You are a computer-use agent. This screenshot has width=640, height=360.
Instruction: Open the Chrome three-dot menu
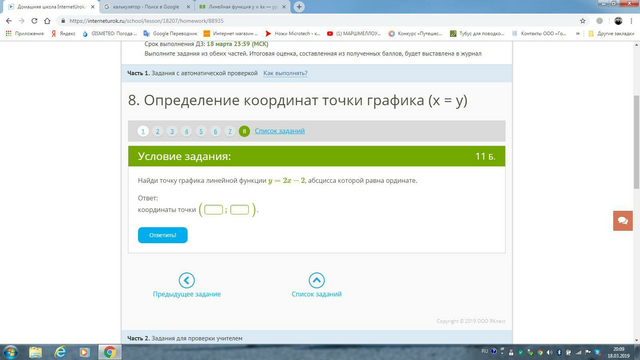click(x=631, y=21)
